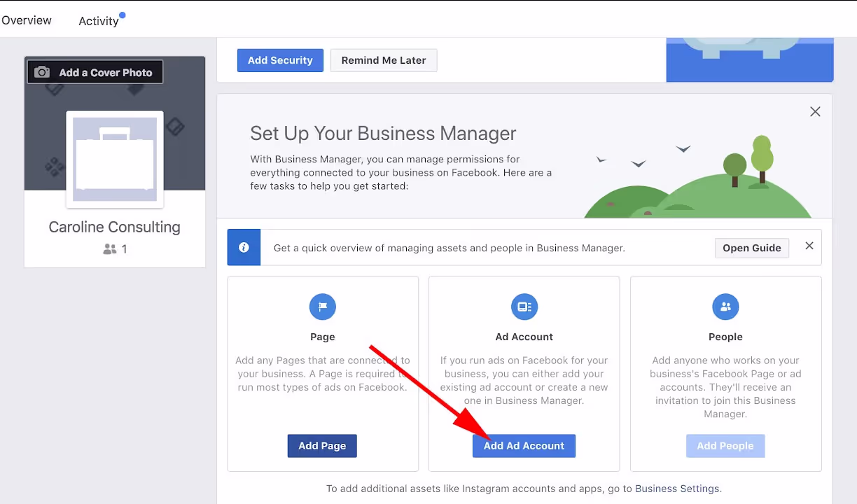This screenshot has height=504, width=857.
Task: Click the Page card heading
Action: click(x=323, y=337)
